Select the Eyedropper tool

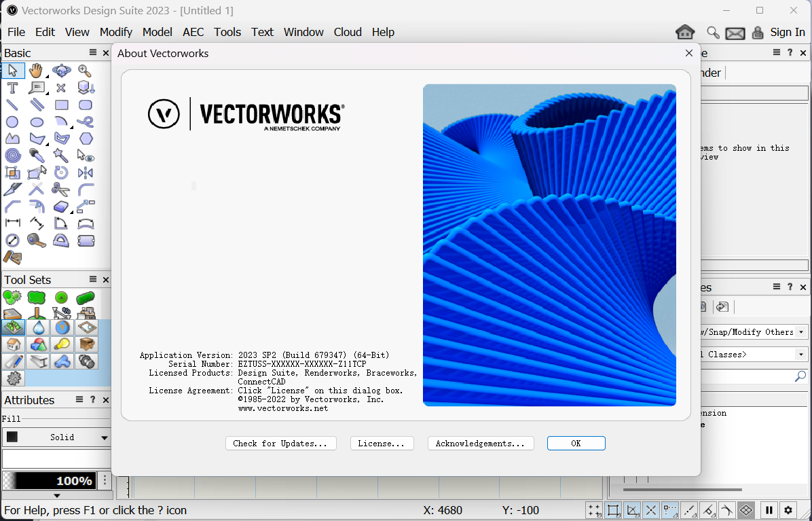(36, 155)
